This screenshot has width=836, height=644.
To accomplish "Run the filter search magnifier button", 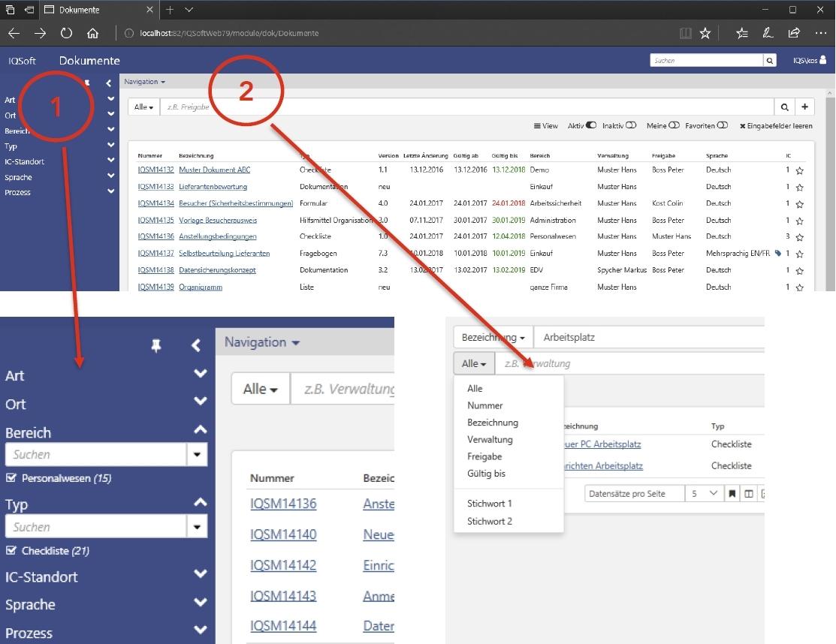I will (784, 107).
